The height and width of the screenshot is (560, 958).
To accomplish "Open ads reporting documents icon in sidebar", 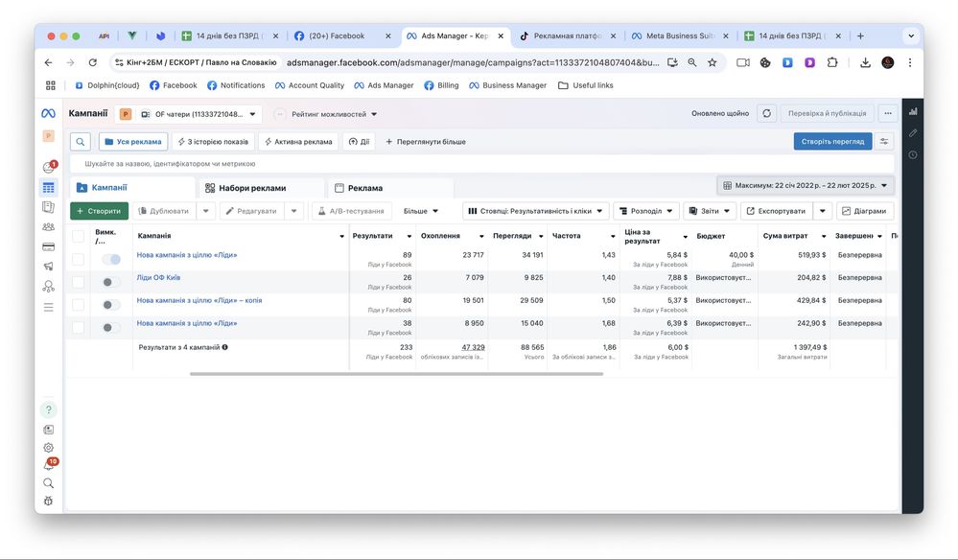I will click(48, 207).
